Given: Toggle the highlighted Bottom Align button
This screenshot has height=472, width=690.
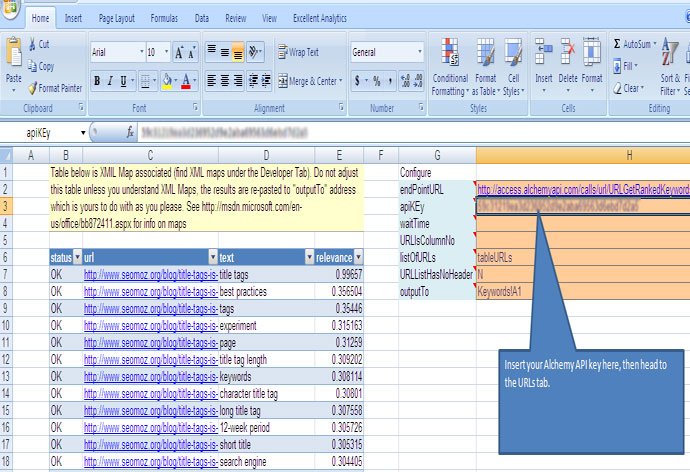Looking at the screenshot, I should coord(238,52).
